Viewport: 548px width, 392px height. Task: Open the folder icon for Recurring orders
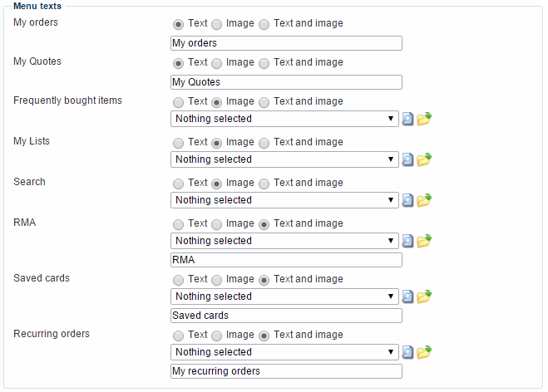pyautogui.click(x=424, y=352)
